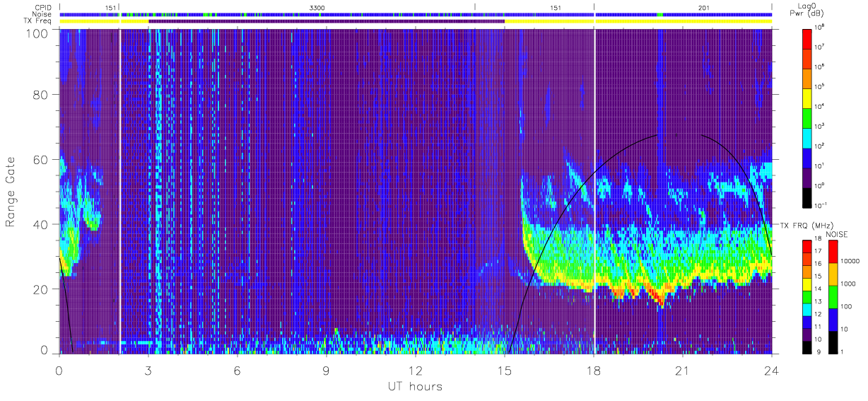Image resolution: width=868 pixels, height=401 pixels.
Task: Pick the red segment of NOISE colorbar
Action: pos(833,252)
